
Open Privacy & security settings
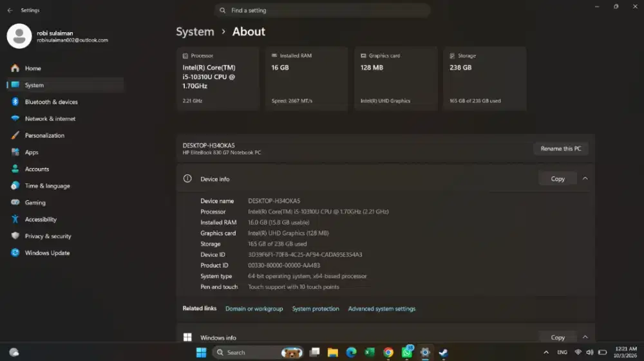pyautogui.click(x=66, y=236)
